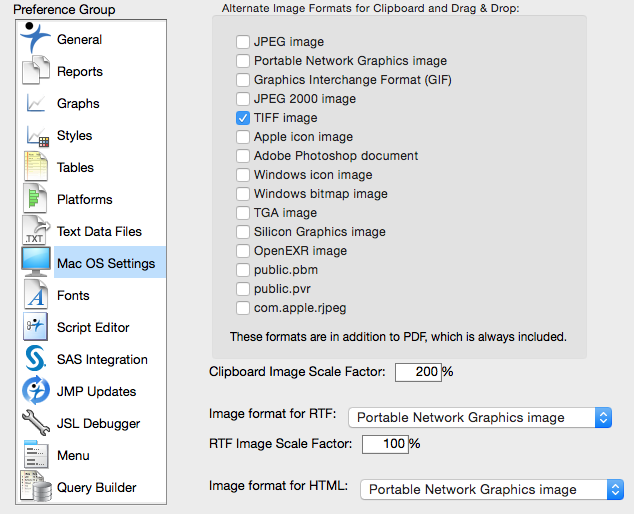
Task: Open the Image format for RTF dropdown
Action: coord(480,417)
